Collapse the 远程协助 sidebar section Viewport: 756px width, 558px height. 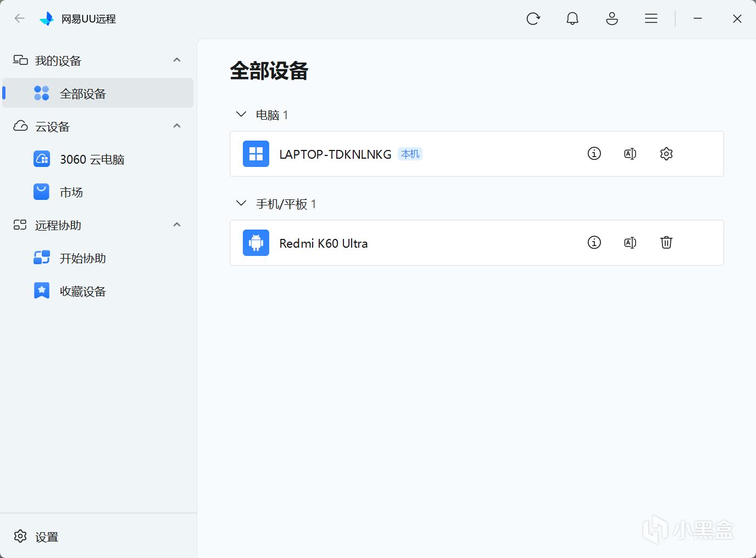177,225
